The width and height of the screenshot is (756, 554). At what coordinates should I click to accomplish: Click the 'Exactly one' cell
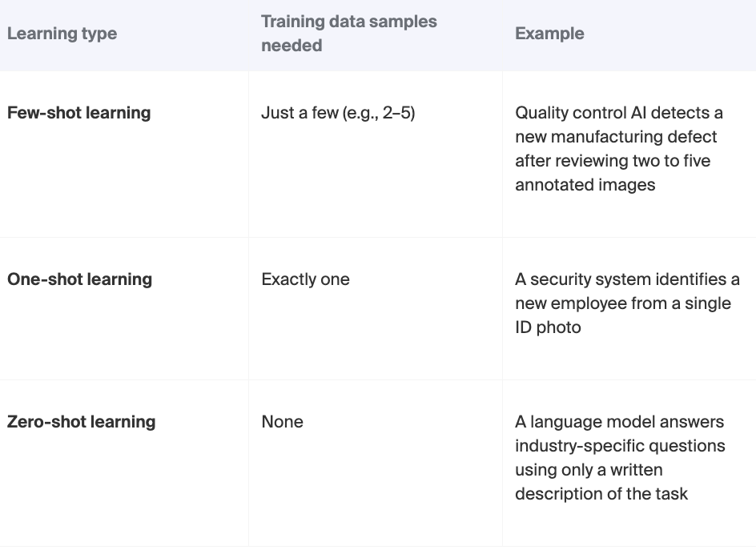(305, 279)
